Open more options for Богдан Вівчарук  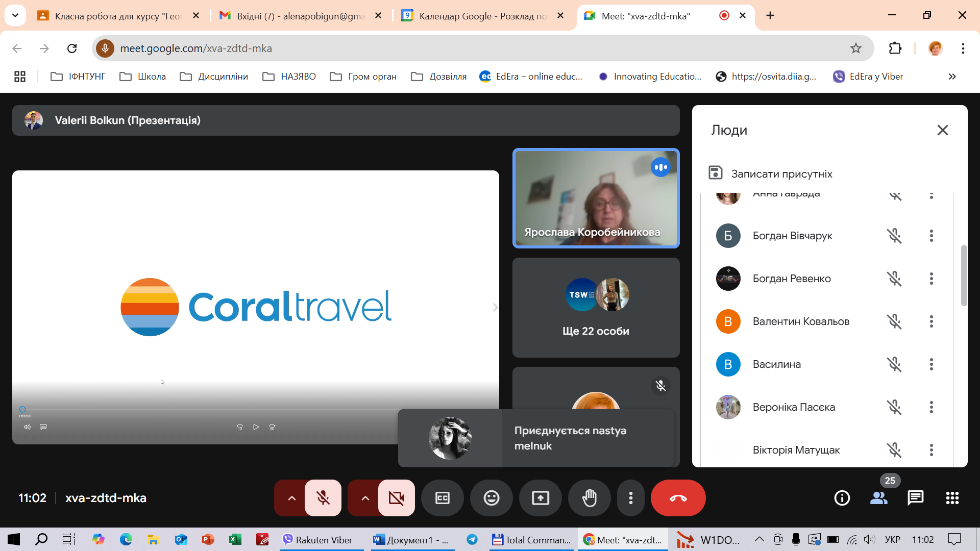[x=931, y=236]
